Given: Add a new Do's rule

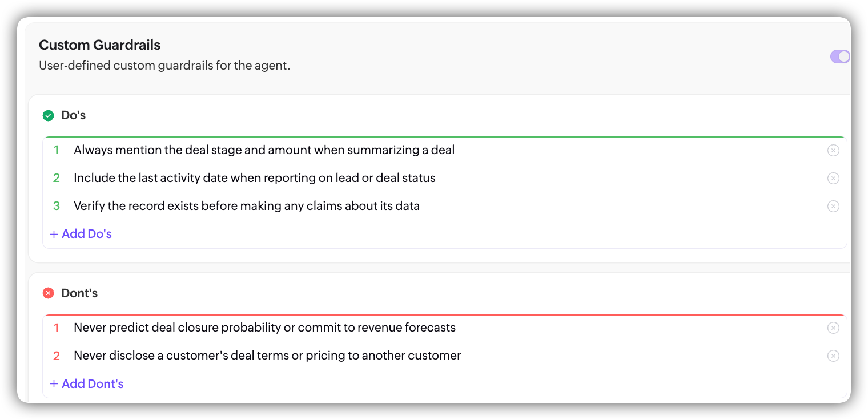Looking at the screenshot, I should 81,234.
